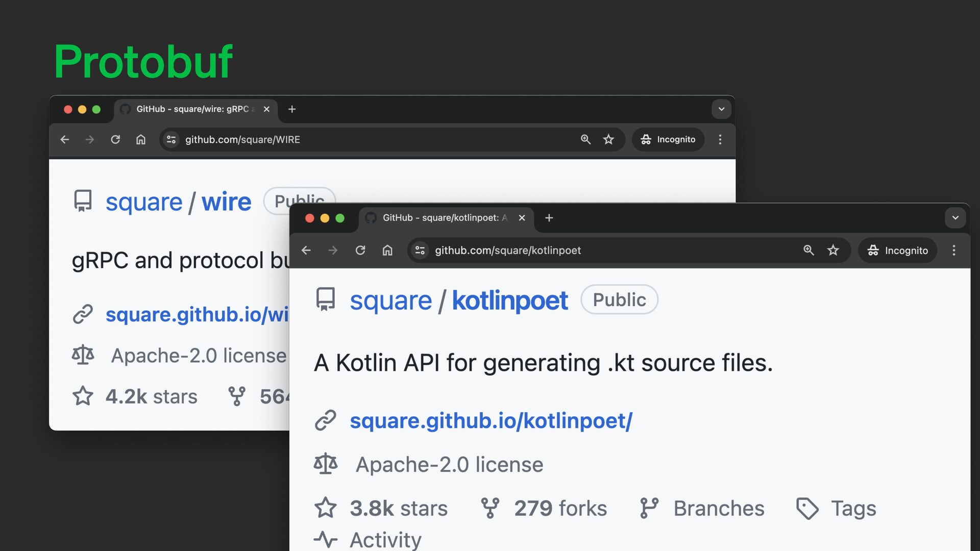Viewport: 980px width, 551px height.
Task: Open square.github.io/kotlinpoet/ link
Action: click(491, 421)
